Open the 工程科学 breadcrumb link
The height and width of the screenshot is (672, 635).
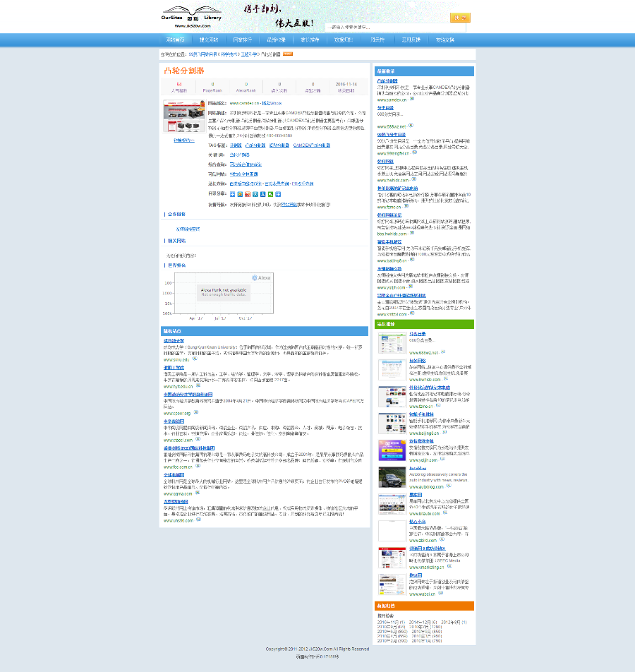point(249,54)
